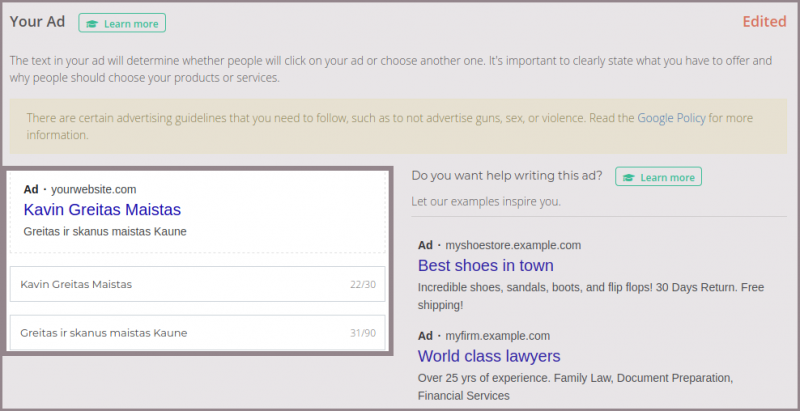Click the Your Ad section heading

(38, 21)
